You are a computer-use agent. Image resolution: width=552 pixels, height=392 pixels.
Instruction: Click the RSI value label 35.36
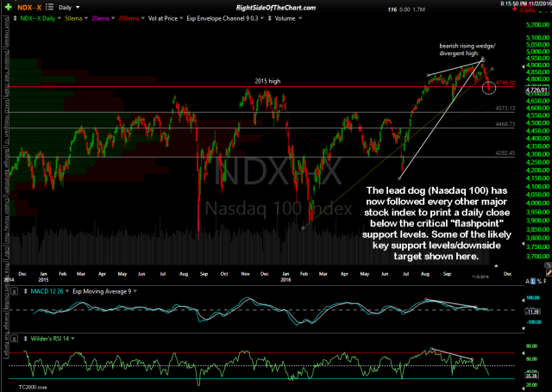(x=533, y=376)
